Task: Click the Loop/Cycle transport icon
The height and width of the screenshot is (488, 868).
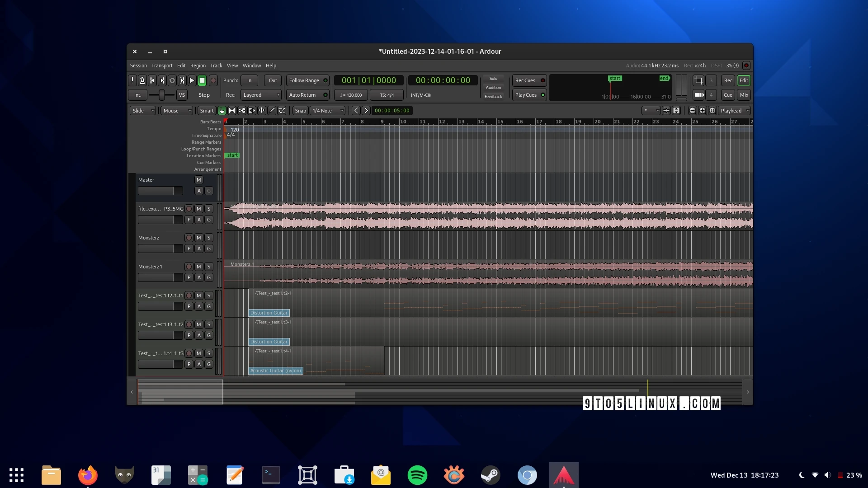Action: pos(172,80)
